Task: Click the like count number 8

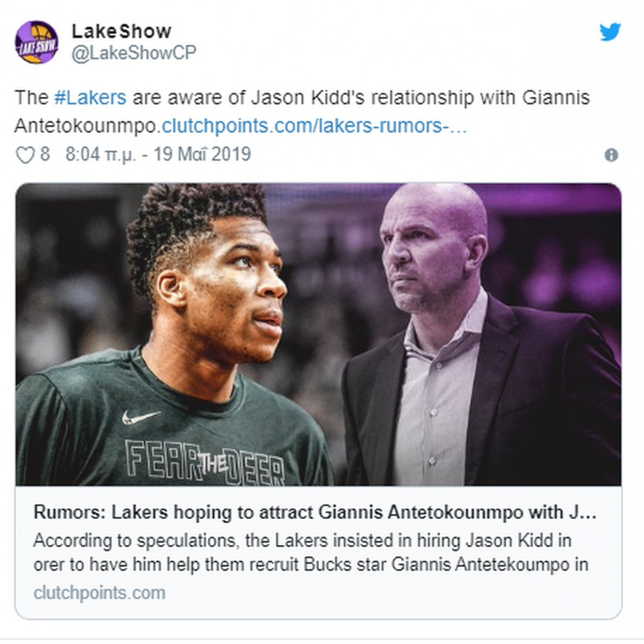Action: pyautogui.click(x=45, y=155)
